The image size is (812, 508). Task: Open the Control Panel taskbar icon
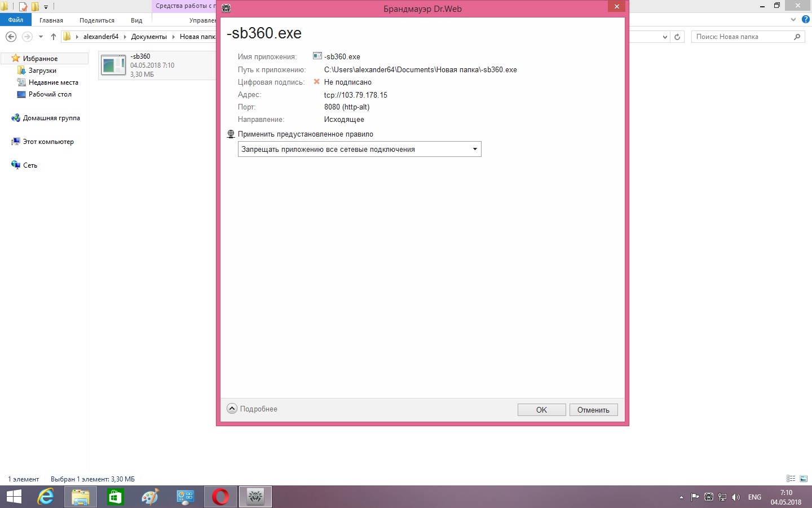coord(186,497)
